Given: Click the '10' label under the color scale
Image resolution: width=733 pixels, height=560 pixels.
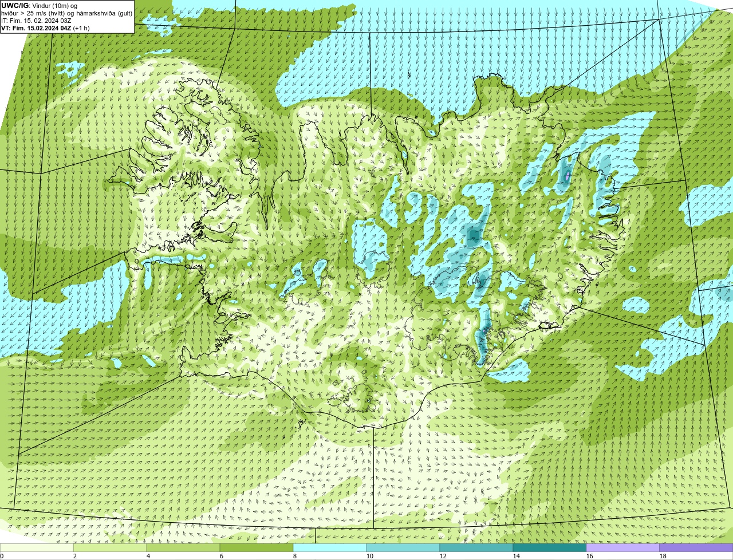Looking at the screenshot, I should point(370,556).
